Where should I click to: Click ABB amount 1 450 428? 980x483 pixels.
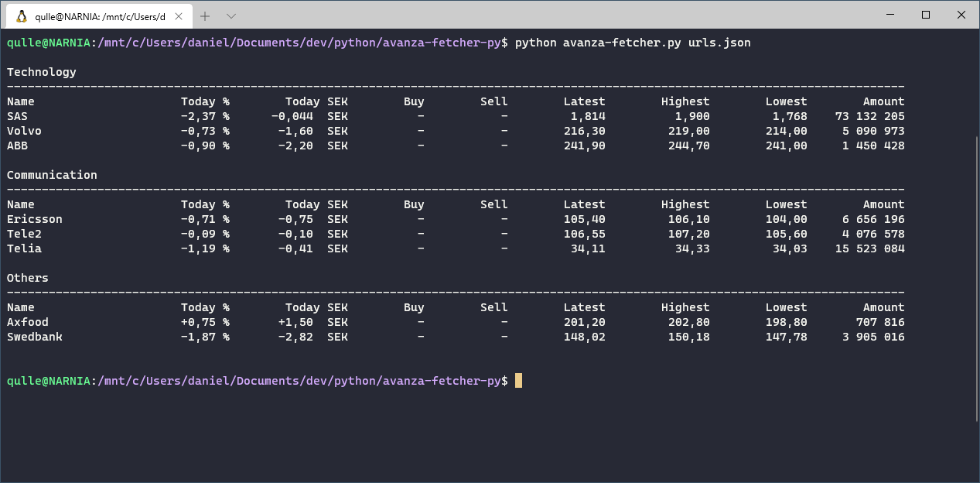(874, 146)
